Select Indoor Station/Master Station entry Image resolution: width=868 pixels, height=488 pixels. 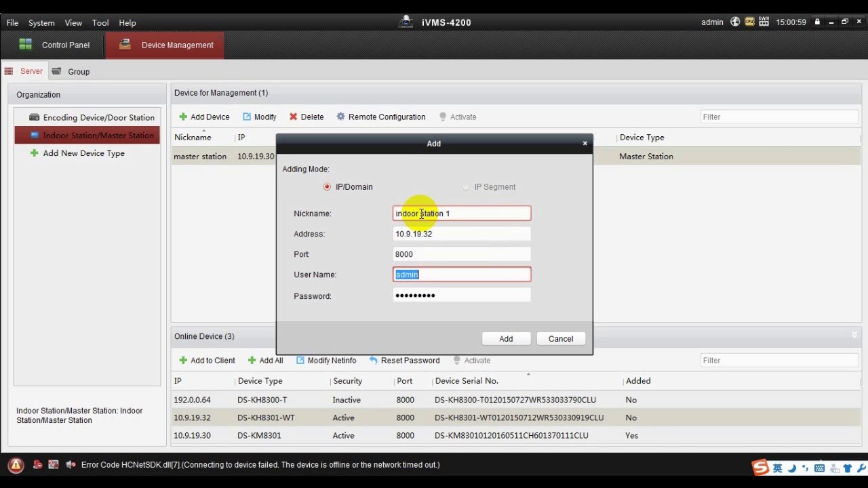coord(87,135)
